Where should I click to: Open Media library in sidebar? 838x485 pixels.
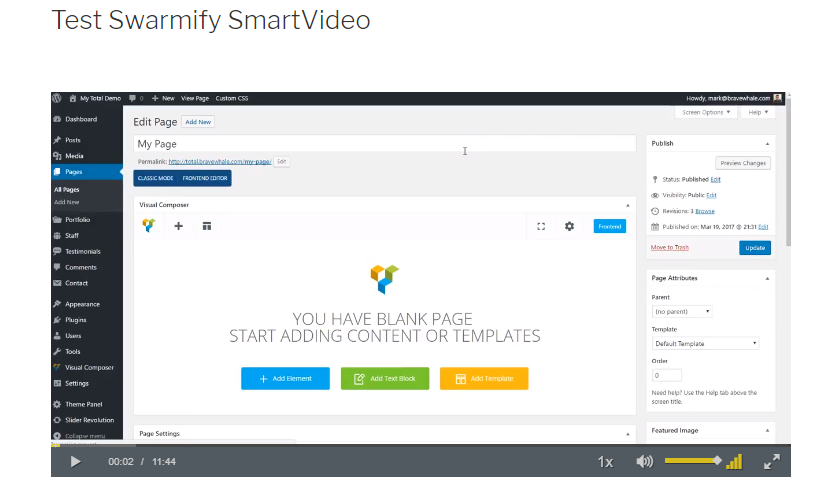coord(74,156)
